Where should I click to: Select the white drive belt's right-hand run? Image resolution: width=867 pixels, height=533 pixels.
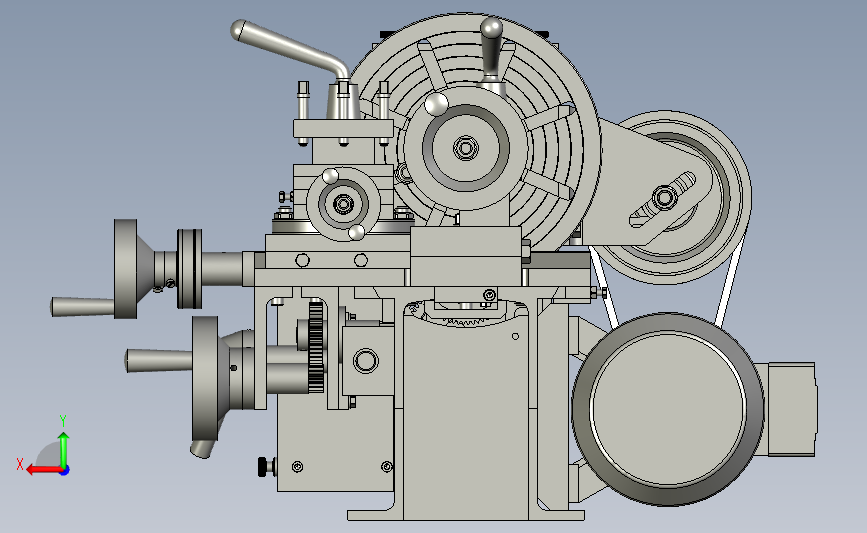coord(730,282)
